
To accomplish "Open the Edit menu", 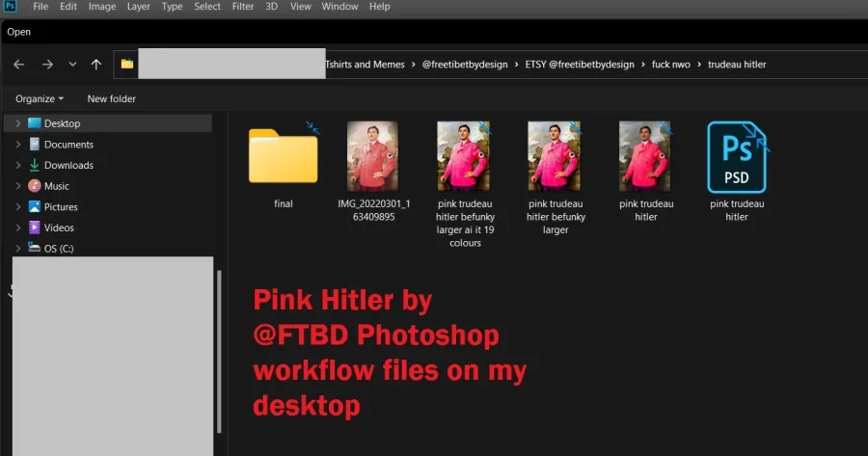I will click(x=68, y=7).
